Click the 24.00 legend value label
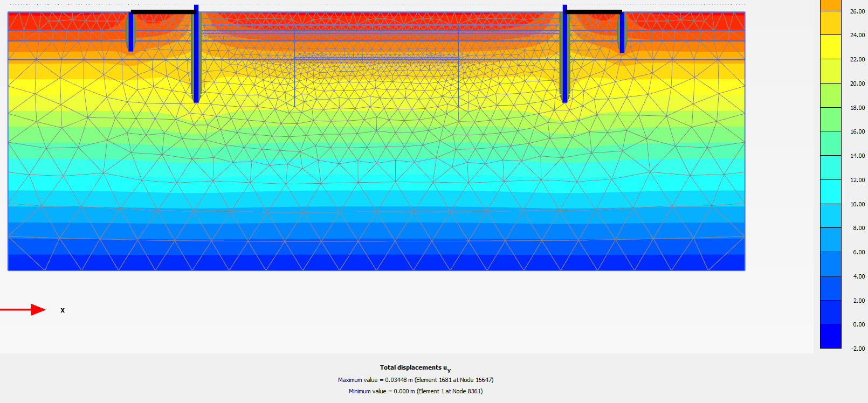Screen dimensions: 868x403 pyautogui.click(x=857, y=35)
